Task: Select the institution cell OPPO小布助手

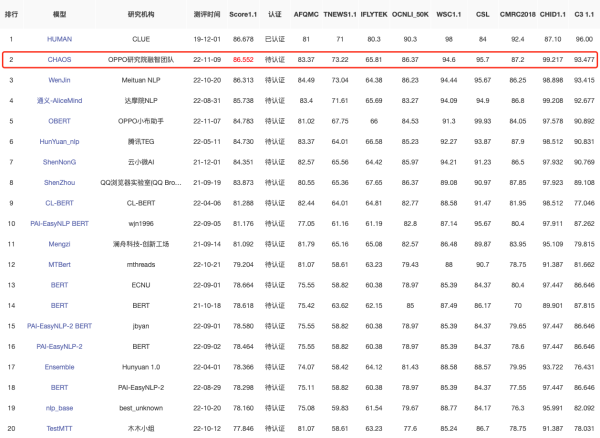Action: pyautogui.click(x=141, y=121)
